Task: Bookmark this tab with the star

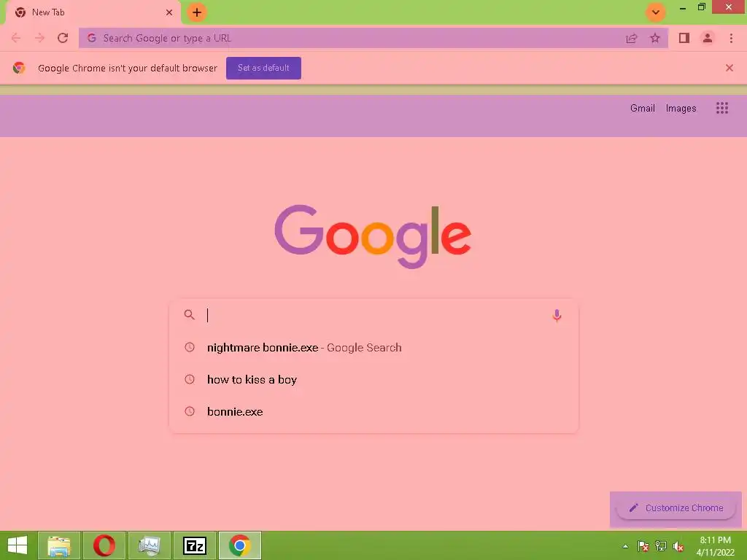Action: [x=655, y=38]
